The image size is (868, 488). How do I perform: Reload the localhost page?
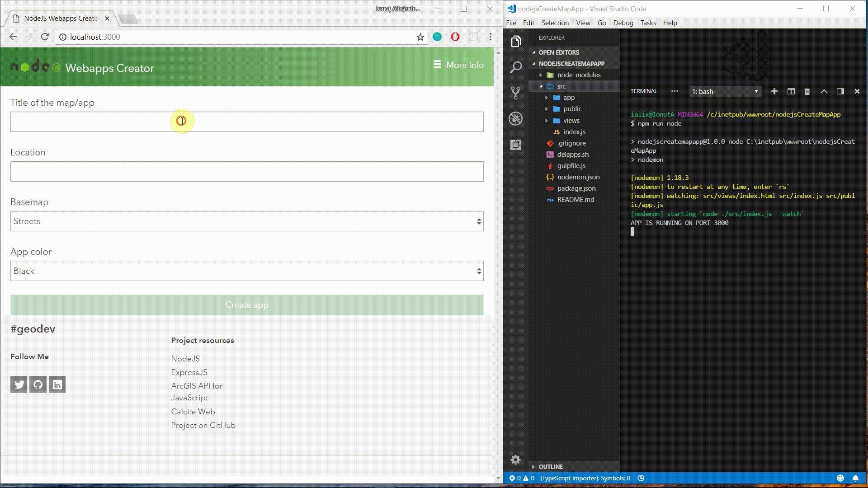45,37
